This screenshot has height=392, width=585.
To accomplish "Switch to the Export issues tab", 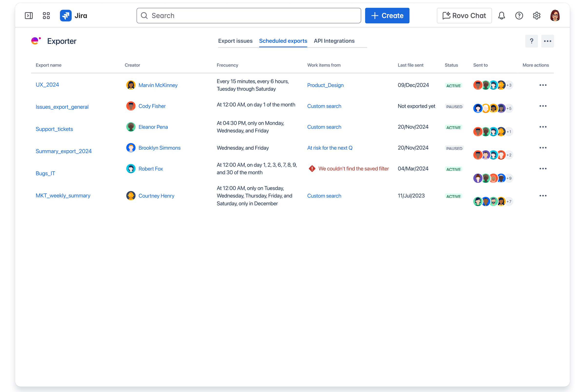I will click(235, 41).
